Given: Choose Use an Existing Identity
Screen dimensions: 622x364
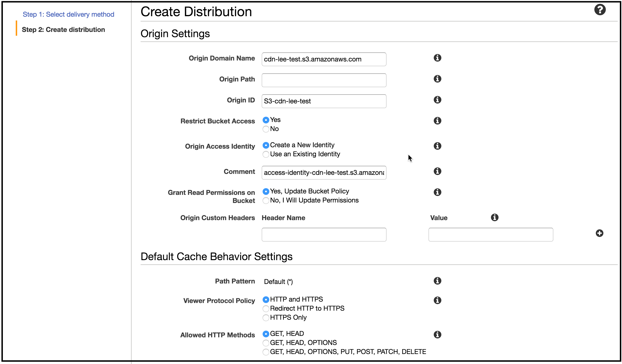Looking at the screenshot, I should click(x=266, y=154).
